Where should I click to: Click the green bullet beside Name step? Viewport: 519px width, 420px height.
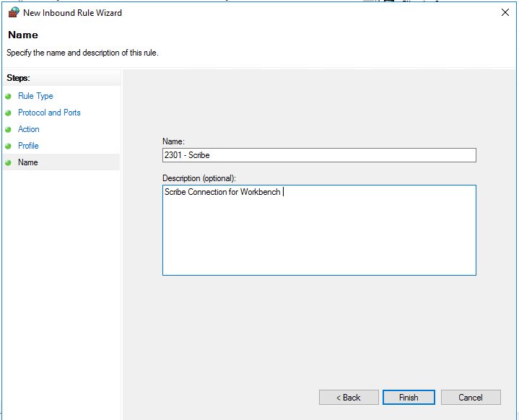point(9,162)
